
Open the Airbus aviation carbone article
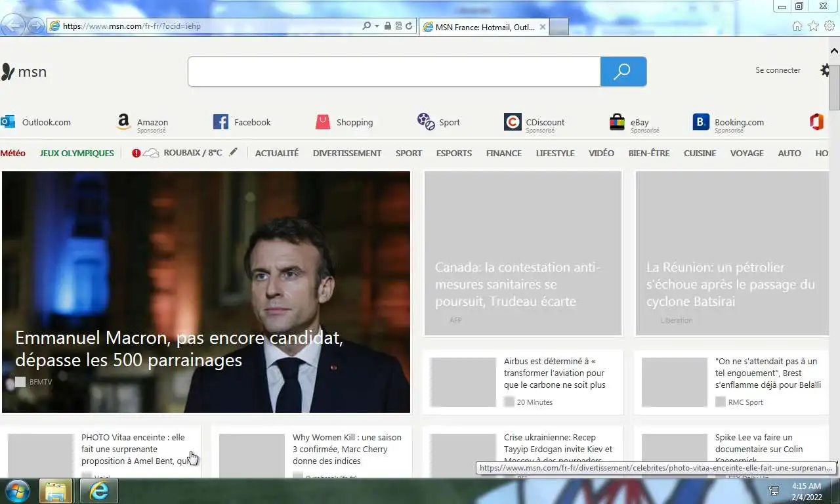(555, 373)
